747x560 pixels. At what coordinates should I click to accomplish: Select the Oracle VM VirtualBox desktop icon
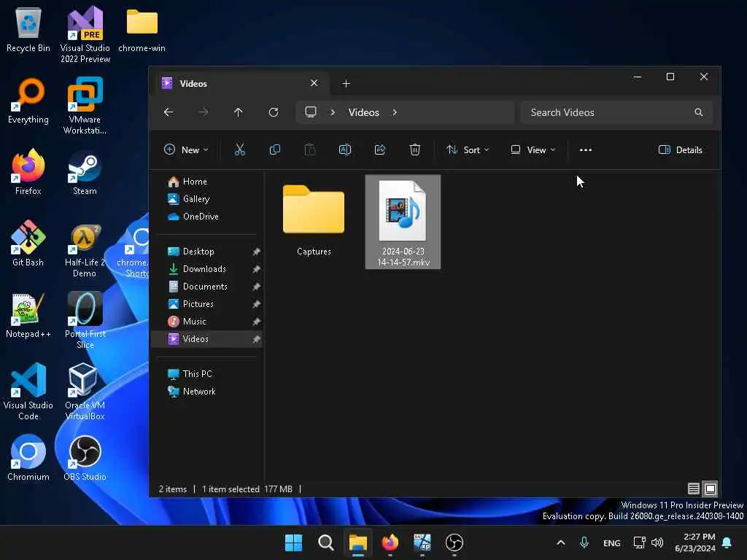pyautogui.click(x=85, y=392)
